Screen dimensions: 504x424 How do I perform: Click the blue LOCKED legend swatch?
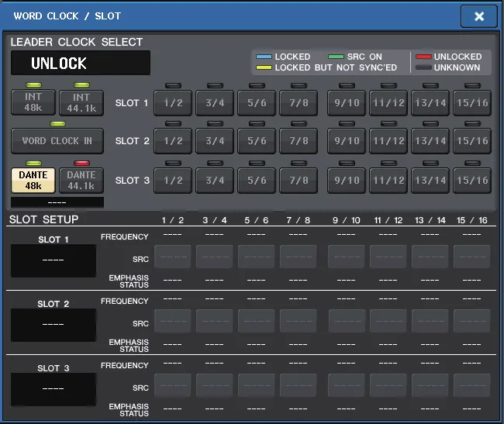pyautogui.click(x=264, y=57)
